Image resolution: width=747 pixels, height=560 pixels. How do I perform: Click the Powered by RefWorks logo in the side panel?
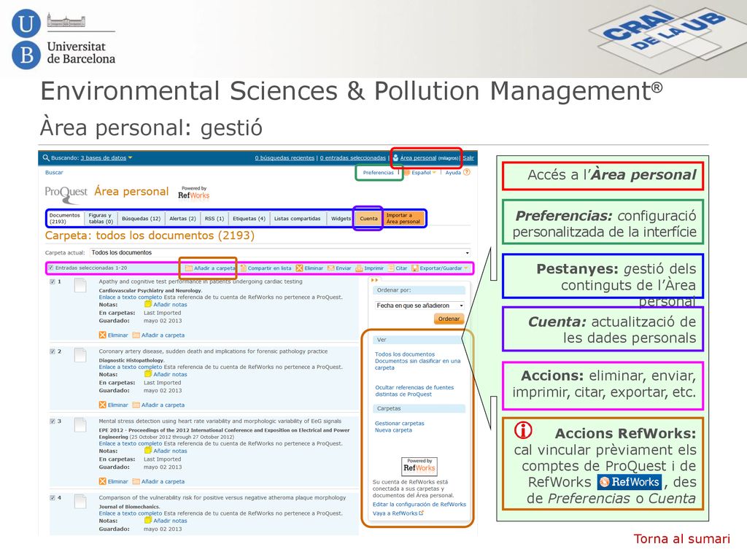tap(419, 466)
